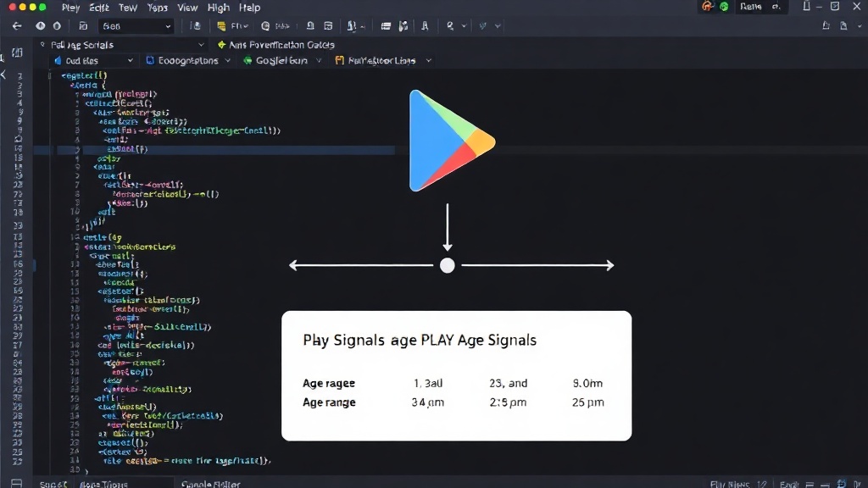Select the Google Fidlter bottom tab
Viewport: 868px width, 488px height.
pyautogui.click(x=211, y=484)
